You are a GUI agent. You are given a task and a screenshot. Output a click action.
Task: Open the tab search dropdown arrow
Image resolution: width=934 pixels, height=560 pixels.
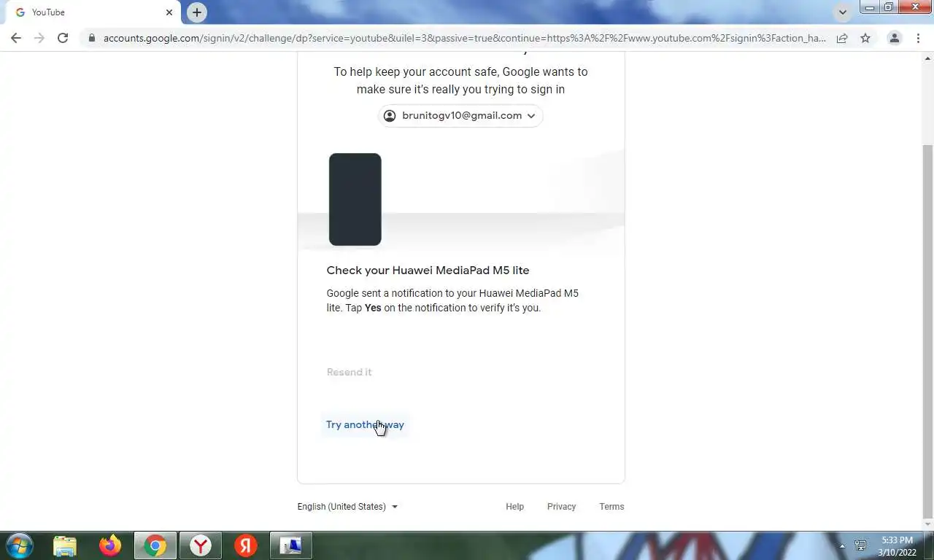point(843,12)
